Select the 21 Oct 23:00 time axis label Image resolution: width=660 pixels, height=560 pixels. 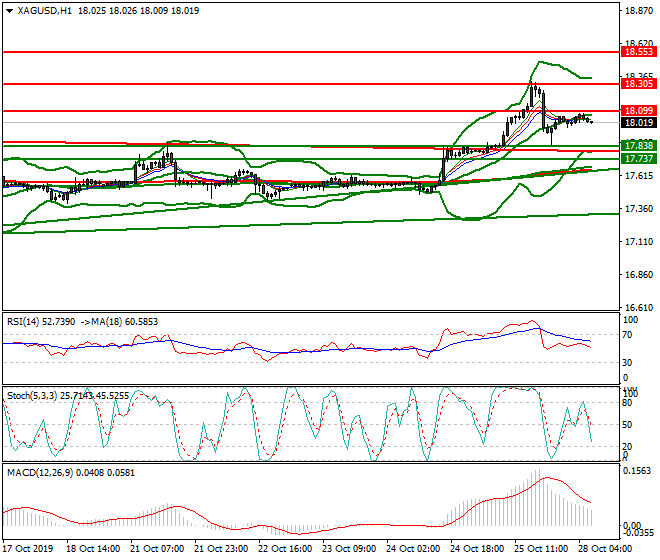(x=221, y=549)
